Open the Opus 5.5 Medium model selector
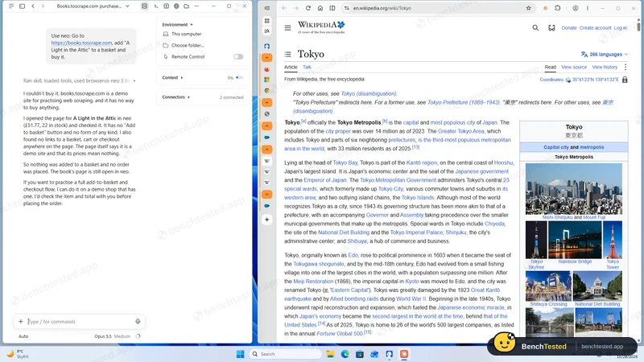This screenshot has height=362, width=644. tap(112, 336)
